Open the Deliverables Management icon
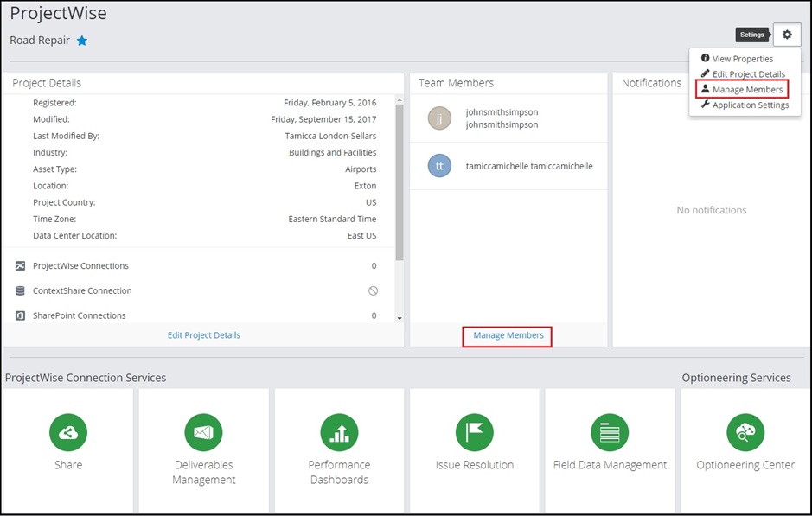Screen dimensions: 812x516 click(203, 432)
